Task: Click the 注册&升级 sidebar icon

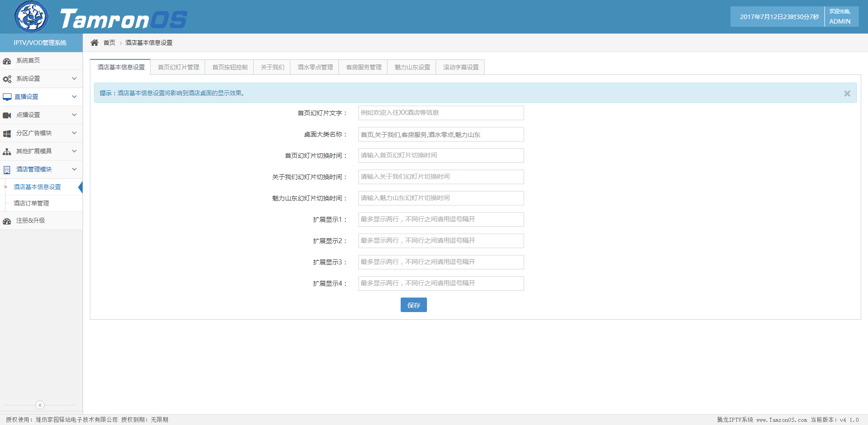Action: 7,221
